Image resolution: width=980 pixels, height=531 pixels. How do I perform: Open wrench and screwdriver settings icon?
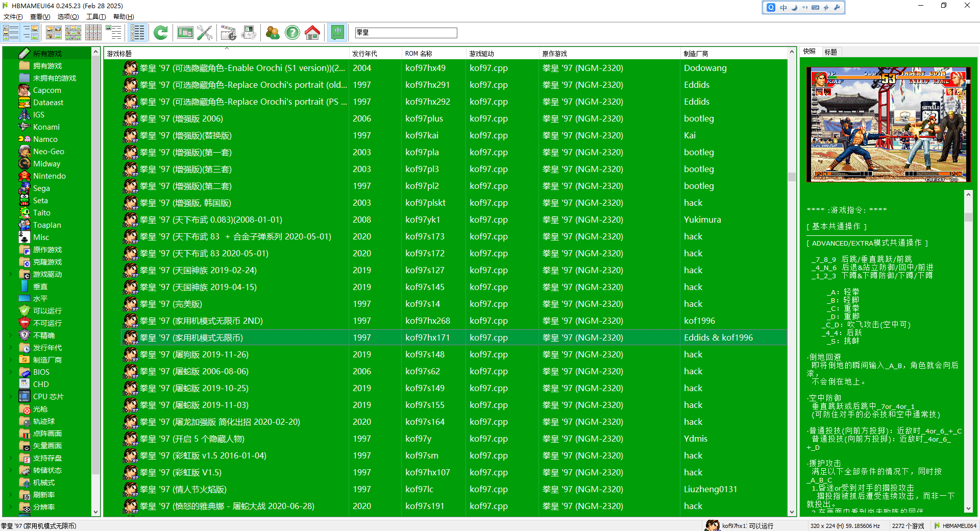[205, 33]
